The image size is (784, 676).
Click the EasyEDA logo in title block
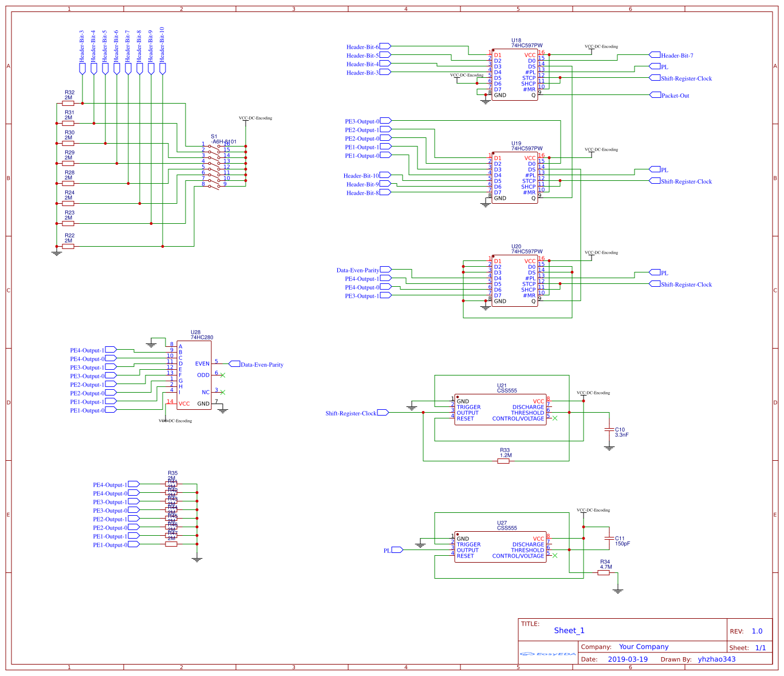[x=547, y=654]
